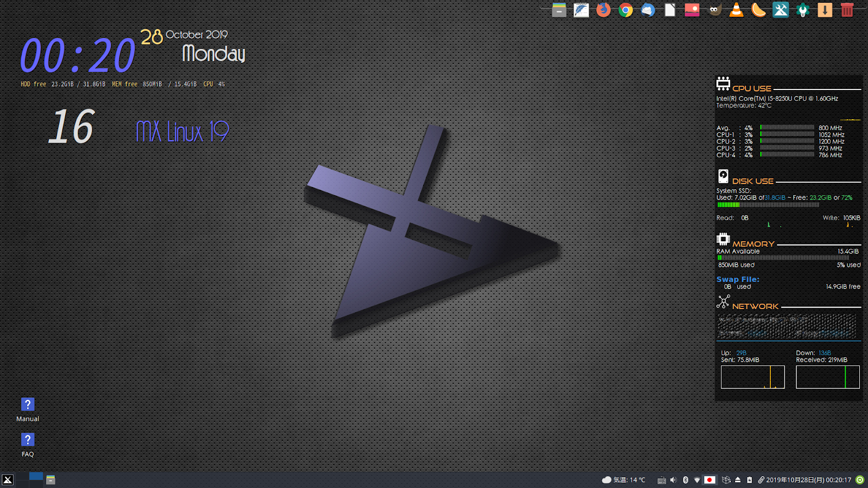868x488 pixels.
Task: Click the MEMORY heading in Conky
Action: tap(754, 244)
